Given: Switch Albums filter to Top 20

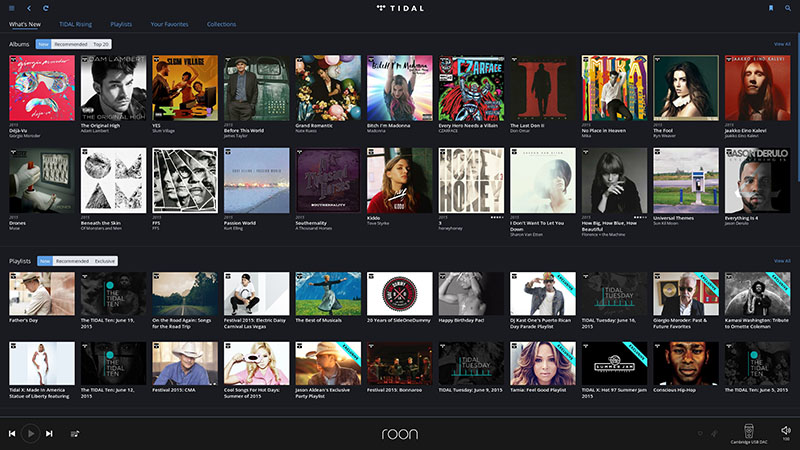Looking at the screenshot, I should click(x=101, y=44).
